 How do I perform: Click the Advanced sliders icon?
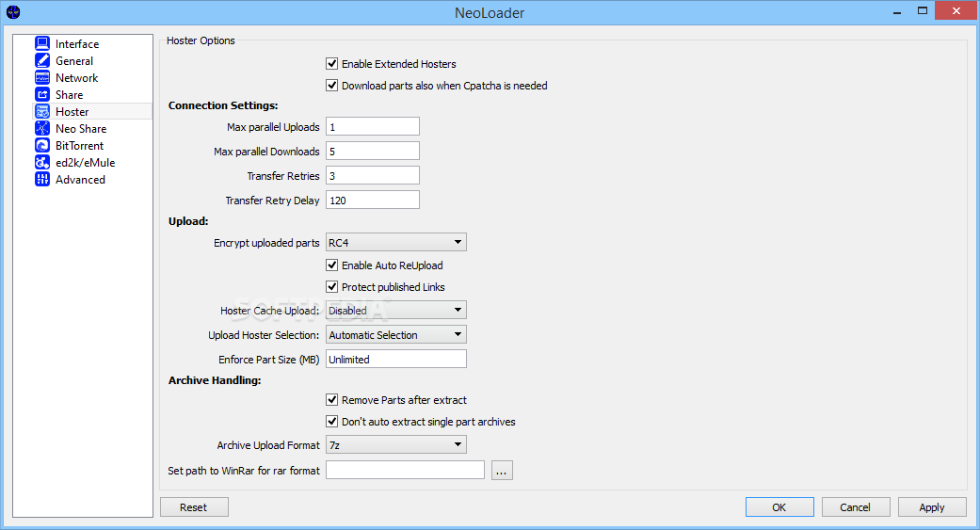41,179
